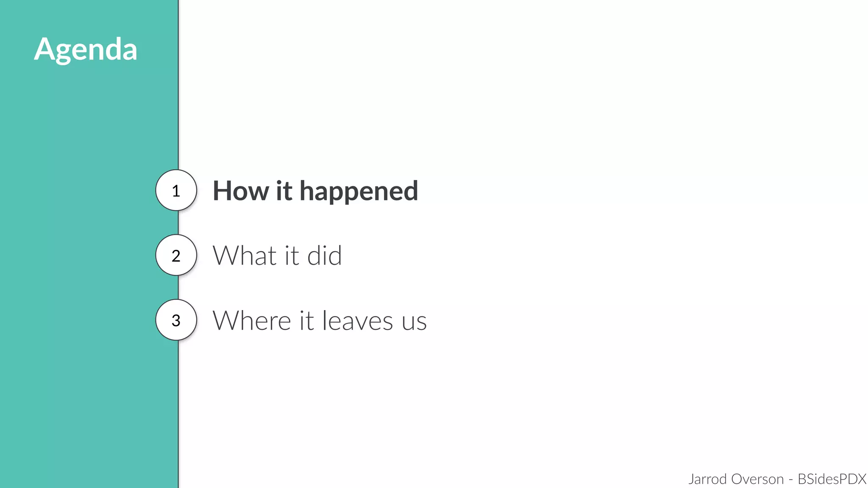Click the "Jarrod Overson" name in footer
868x488 pixels.
736,479
